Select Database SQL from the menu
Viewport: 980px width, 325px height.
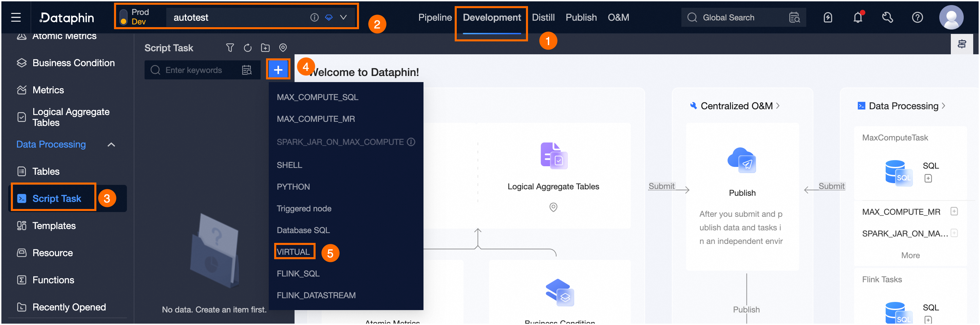pos(303,230)
